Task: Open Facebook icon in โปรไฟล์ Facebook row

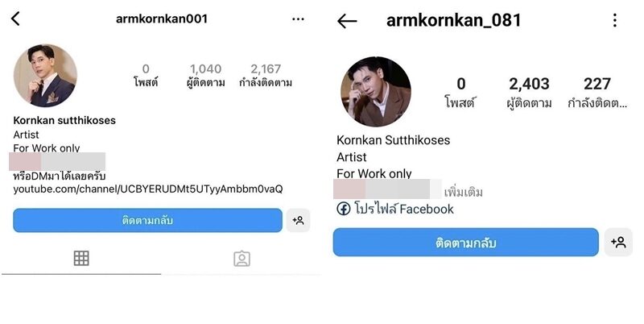Action: tap(344, 209)
